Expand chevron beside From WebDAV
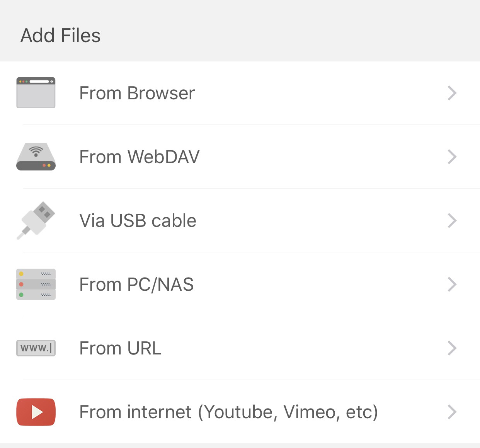 (452, 157)
